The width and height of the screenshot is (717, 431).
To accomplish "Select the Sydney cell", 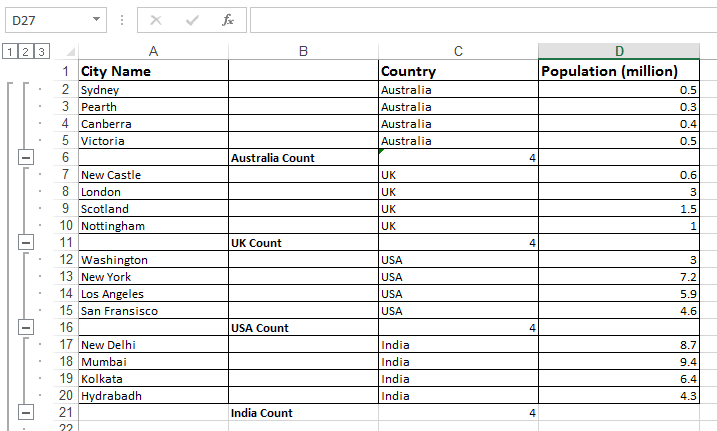I will 154,90.
